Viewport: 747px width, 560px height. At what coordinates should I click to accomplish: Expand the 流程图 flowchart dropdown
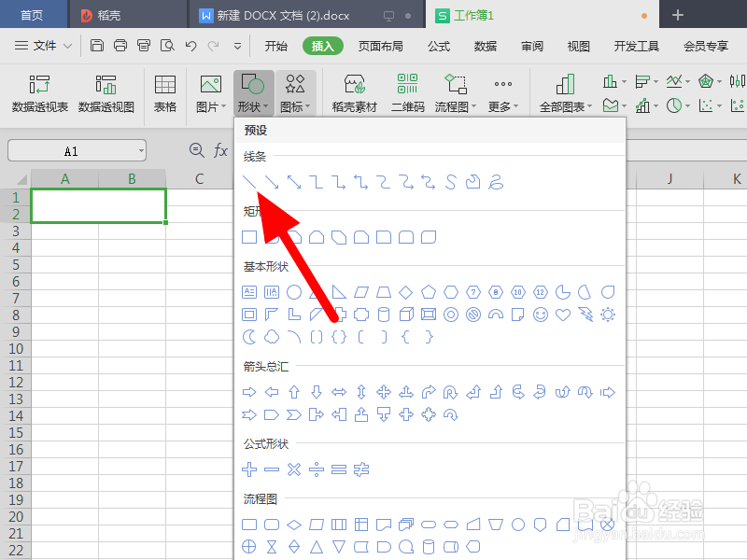456,92
